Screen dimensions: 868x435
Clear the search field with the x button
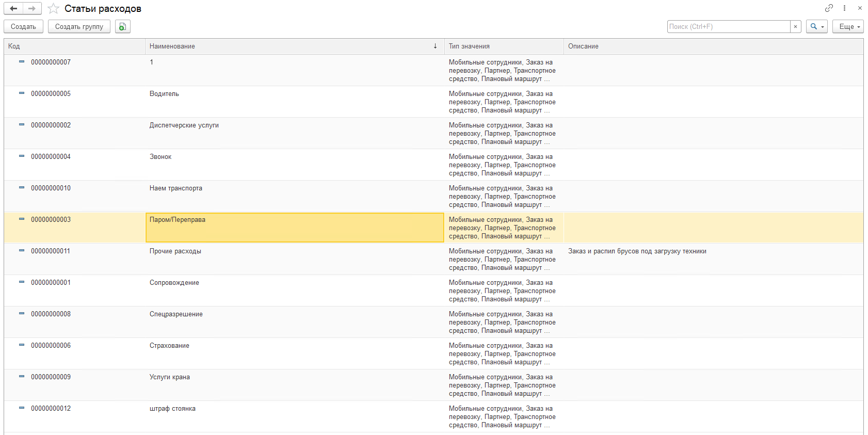click(x=795, y=26)
